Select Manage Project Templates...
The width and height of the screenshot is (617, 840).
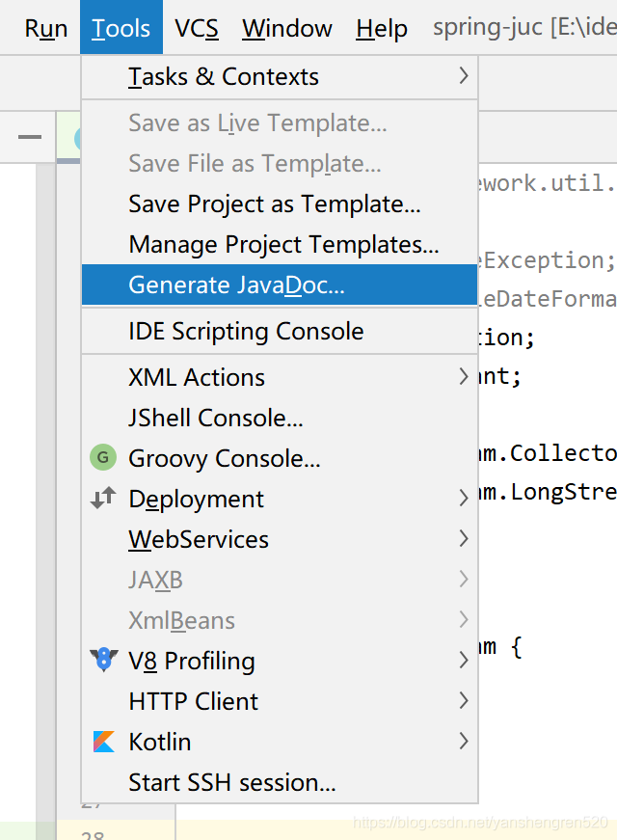coord(283,244)
